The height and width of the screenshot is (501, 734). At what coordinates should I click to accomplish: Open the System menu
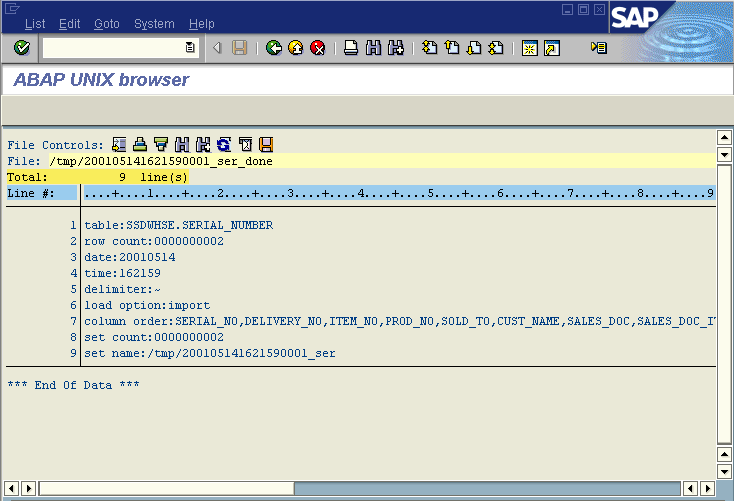[x=154, y=24]
